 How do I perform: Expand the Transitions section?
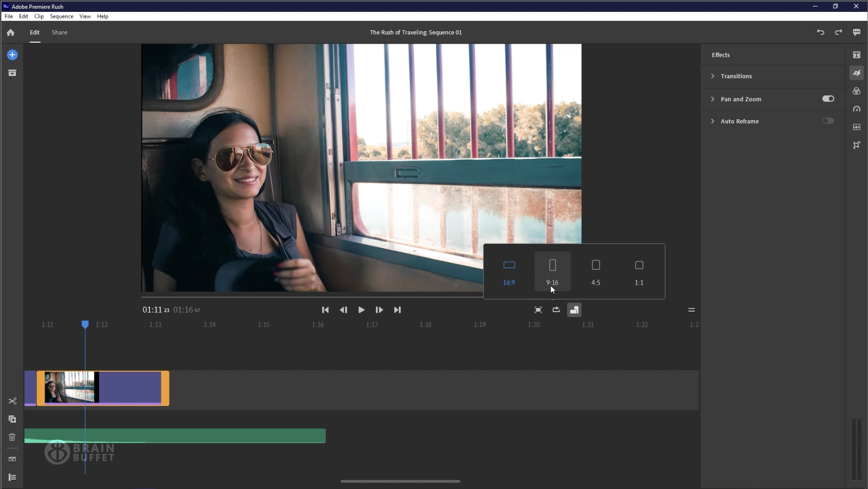pyautogui.click(x=713, y=76)
